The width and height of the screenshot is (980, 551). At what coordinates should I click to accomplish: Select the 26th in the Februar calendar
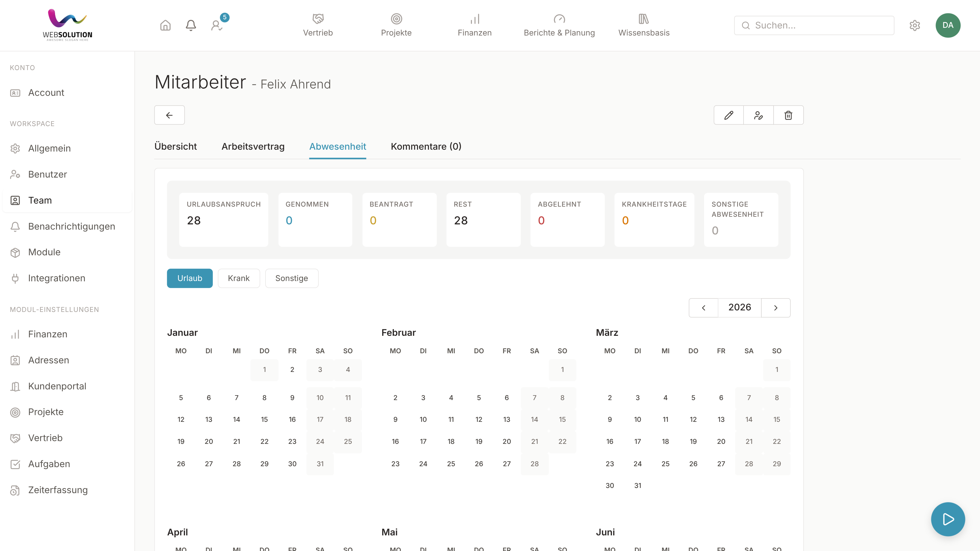(x=479, y=464)
